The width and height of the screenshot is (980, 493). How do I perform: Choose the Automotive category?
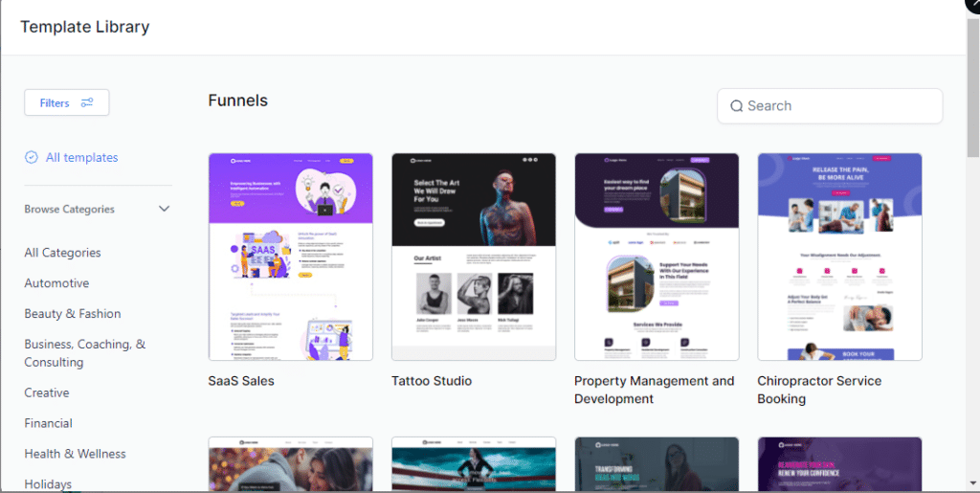click(x=56, y=283)
